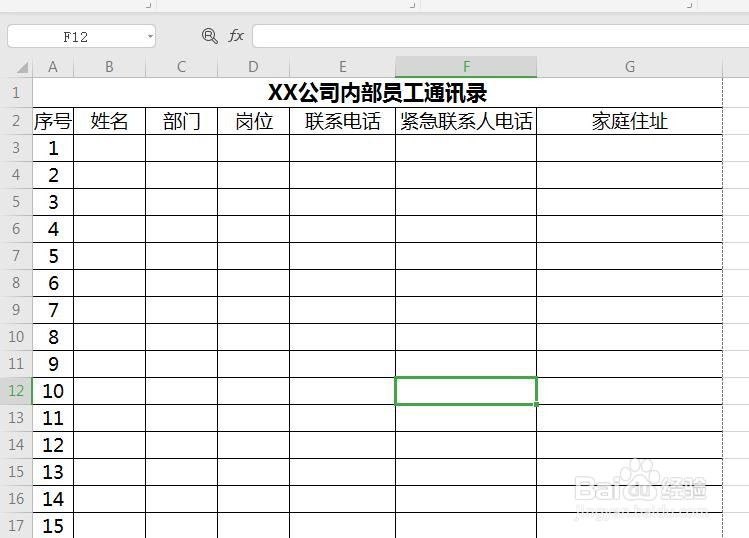Click the 部门 header cell
Screen dimensions: 749x538
coord(182,121)
